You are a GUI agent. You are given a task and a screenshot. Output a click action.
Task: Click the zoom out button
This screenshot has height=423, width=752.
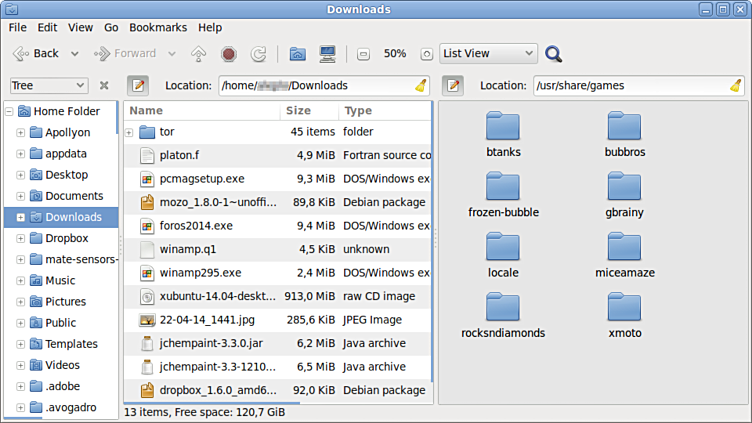pyautogui.click(x=363, y=54)
